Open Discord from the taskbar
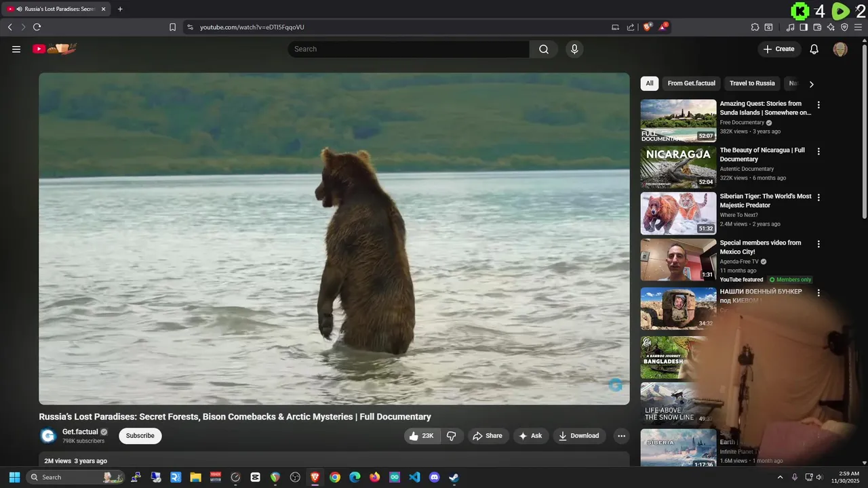 pos(434,477)
